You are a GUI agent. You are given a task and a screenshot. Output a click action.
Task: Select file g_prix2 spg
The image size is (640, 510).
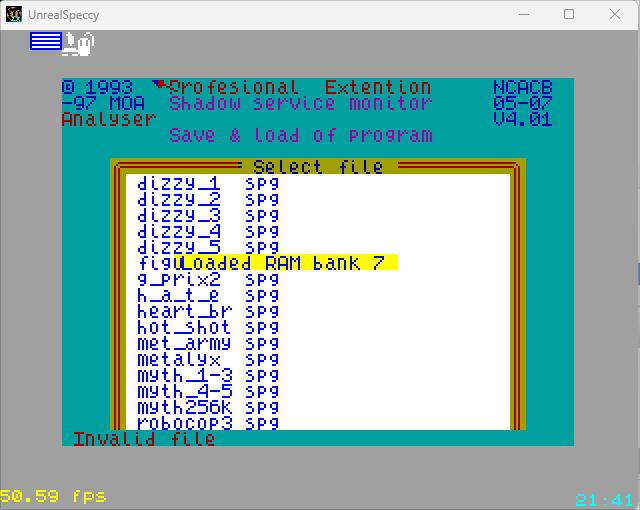pyautogui.click(x=208, y=279)
